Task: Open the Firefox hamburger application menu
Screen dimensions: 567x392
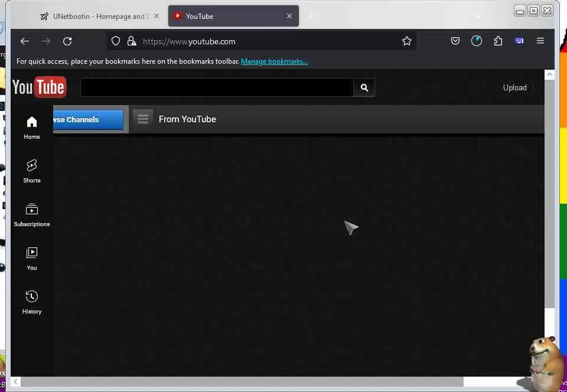Action: point(540,41)
